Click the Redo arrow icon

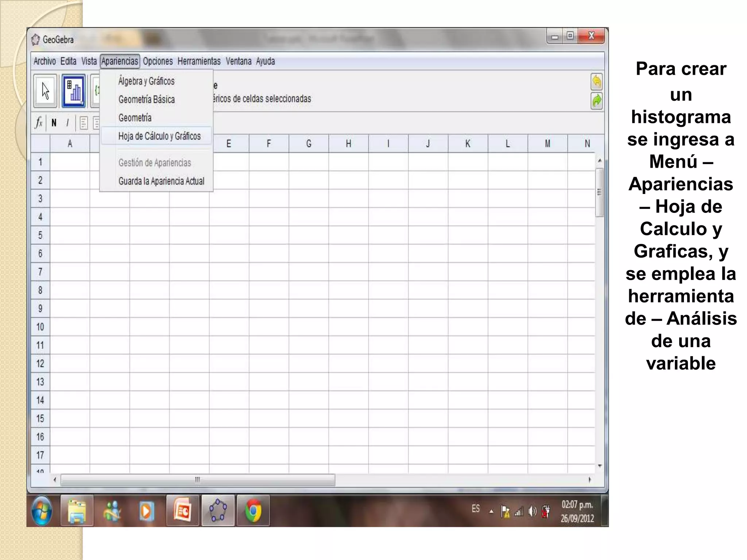pyautogui.click(x=596, y=101)
